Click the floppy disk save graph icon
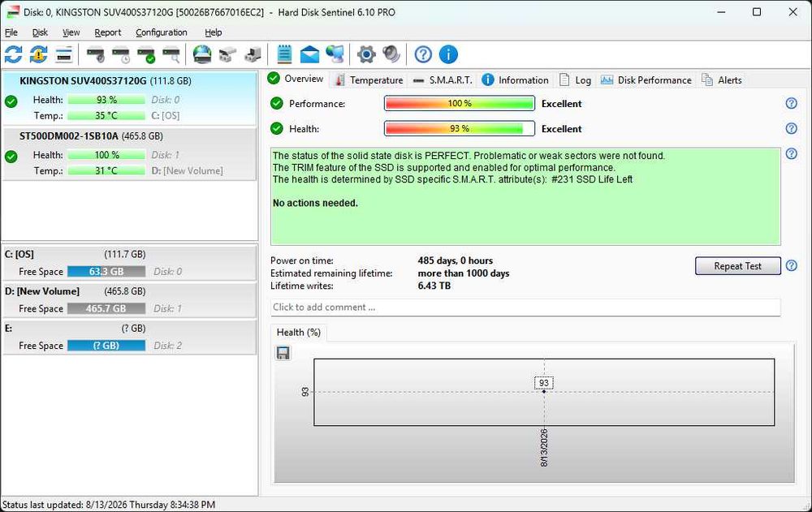The width and height of the screenshot is (812, 512). (283, 352)
